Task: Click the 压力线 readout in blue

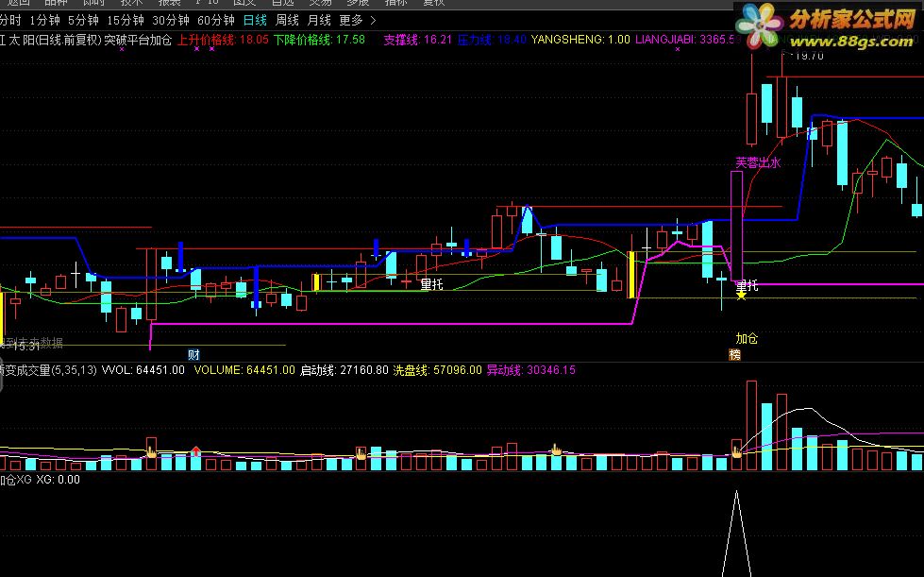Action: click(x=492, y=40)
